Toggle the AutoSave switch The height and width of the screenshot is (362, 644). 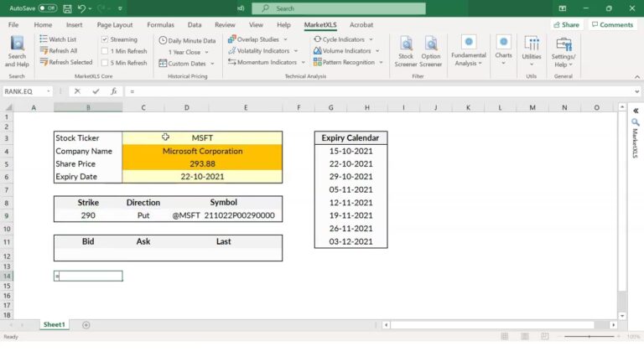pyautogui.click(x=48, y=8)
